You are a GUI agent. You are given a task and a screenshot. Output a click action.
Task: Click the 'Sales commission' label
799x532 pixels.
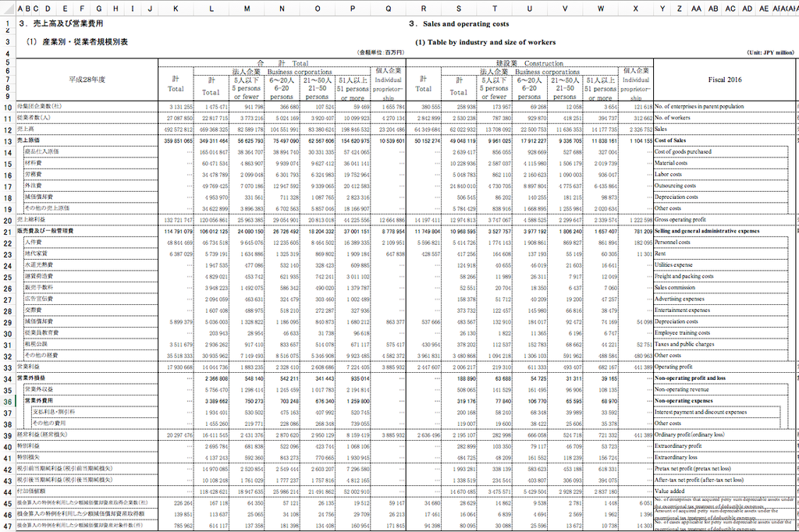[x=675, y=287]
